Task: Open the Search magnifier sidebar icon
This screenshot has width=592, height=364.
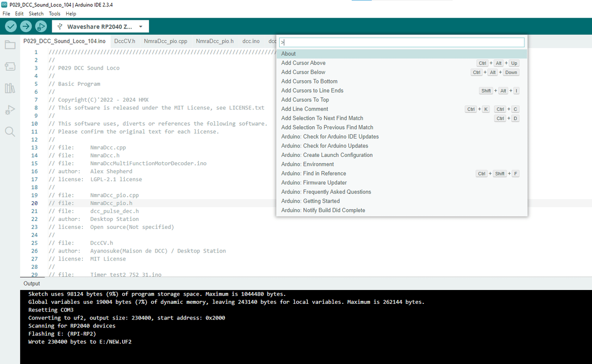Action: [x=10, y=131]
